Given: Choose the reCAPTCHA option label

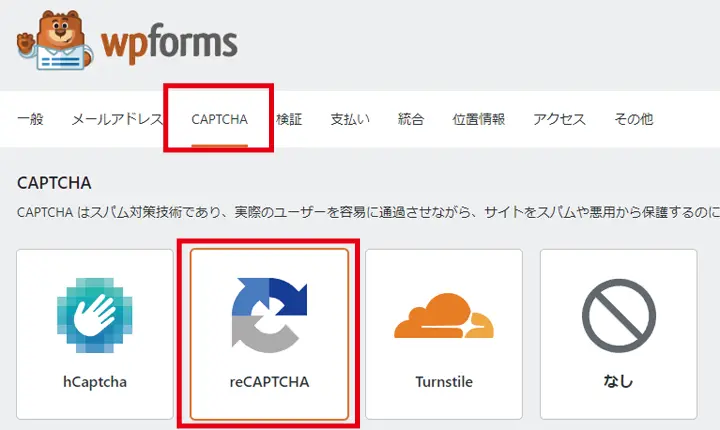Looking at the screenshot, I should 270,382.
